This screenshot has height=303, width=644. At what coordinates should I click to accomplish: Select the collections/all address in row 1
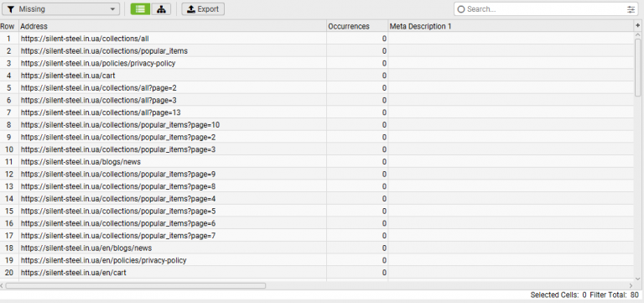click(x=85, y=39)
